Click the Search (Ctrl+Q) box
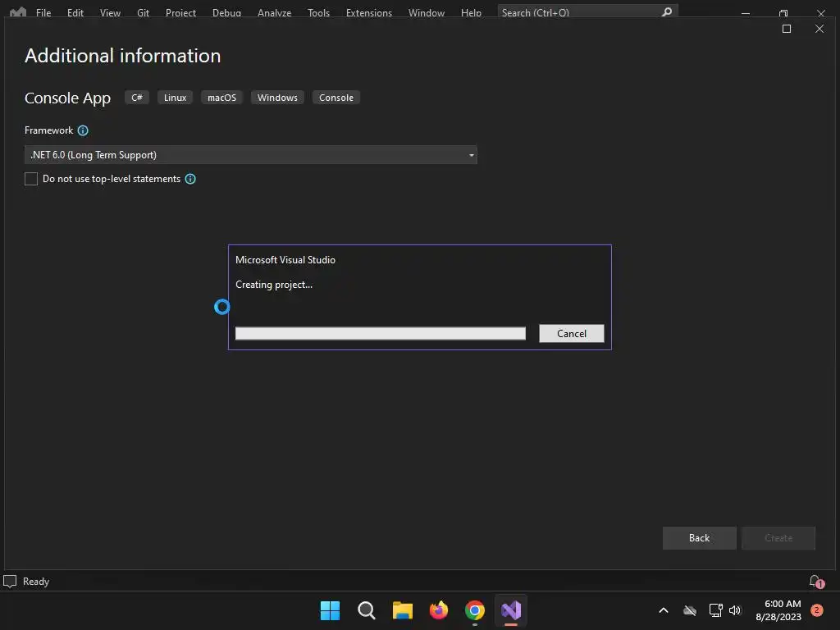Image resolution: width=840 pixels, height=630 pixels. click(587, 11)
